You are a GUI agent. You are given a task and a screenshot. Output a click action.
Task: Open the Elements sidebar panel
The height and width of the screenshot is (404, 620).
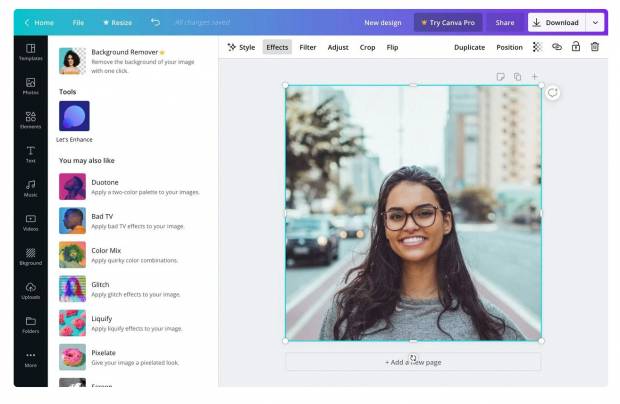click(30, 120)
